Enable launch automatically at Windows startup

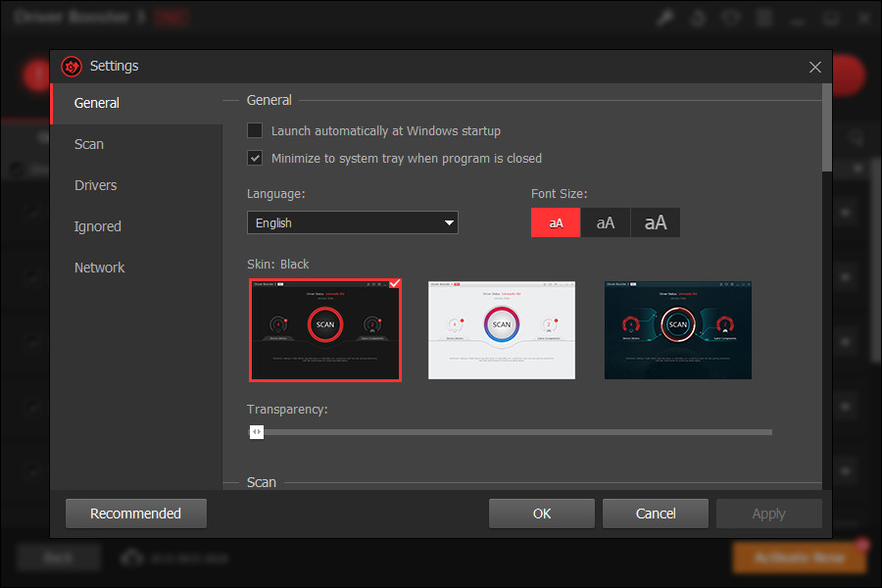tap(255, 130)
